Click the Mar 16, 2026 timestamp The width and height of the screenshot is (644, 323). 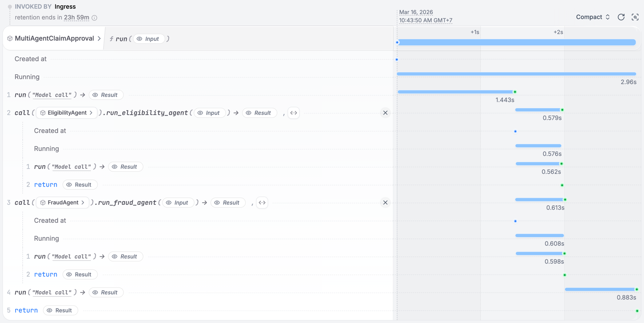coord(416,12)
